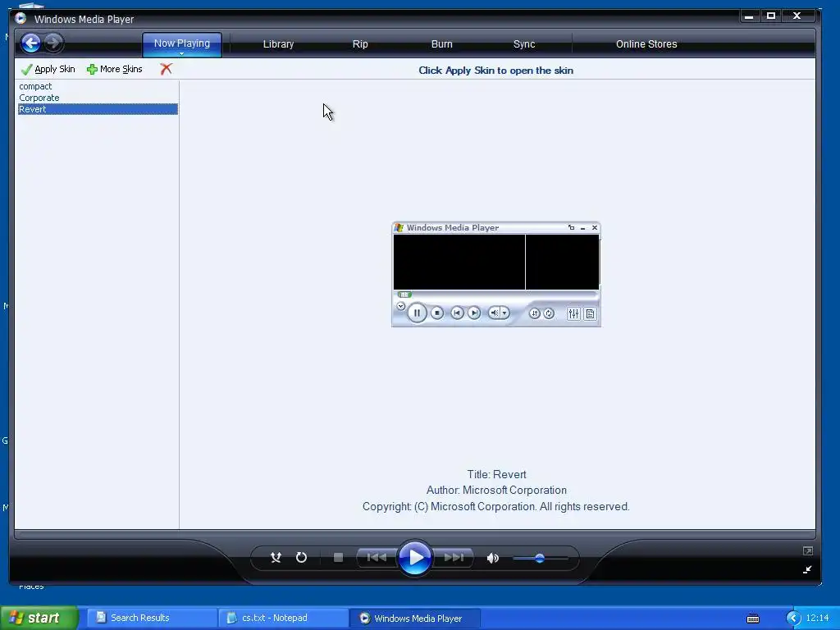Screen dimensions: 840x630
Task: Mute sound with main speaker icon
Action: tap(493, 558)
